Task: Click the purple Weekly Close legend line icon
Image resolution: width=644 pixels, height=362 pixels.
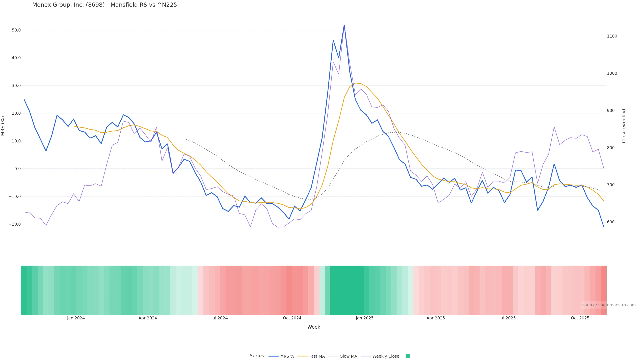Action: coord(366,356)
